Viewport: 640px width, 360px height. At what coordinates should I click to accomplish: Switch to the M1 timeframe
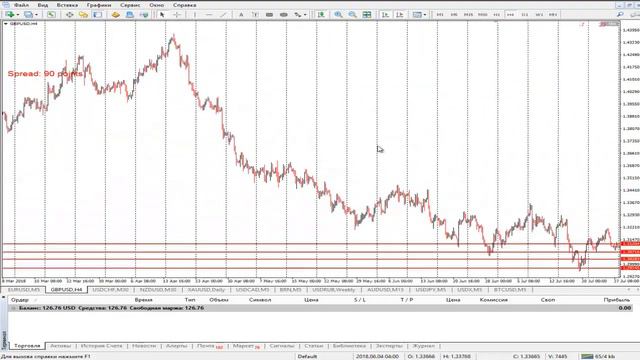(440, 15)
